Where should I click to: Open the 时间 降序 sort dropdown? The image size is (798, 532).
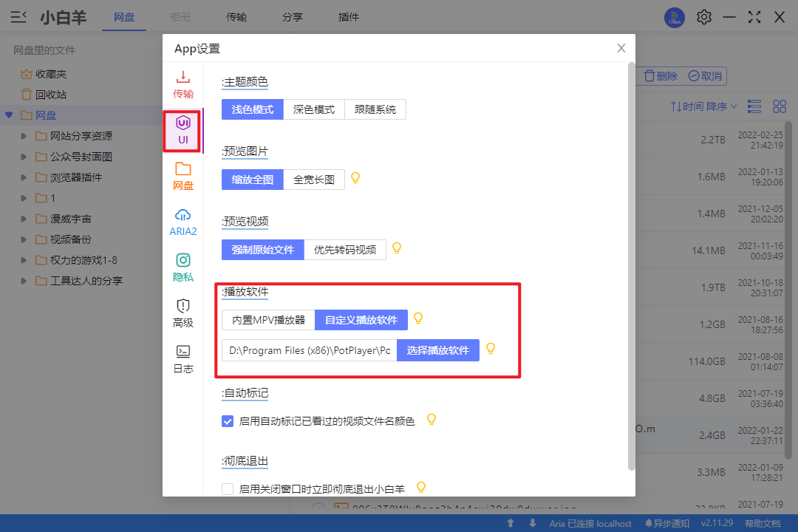[x=703, y=106]
